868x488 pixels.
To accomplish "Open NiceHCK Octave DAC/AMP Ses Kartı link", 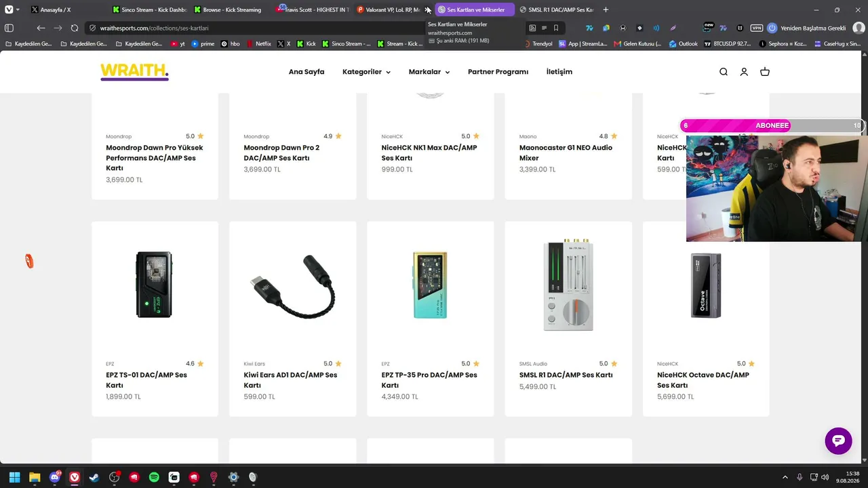I will (x=703, y=380).
